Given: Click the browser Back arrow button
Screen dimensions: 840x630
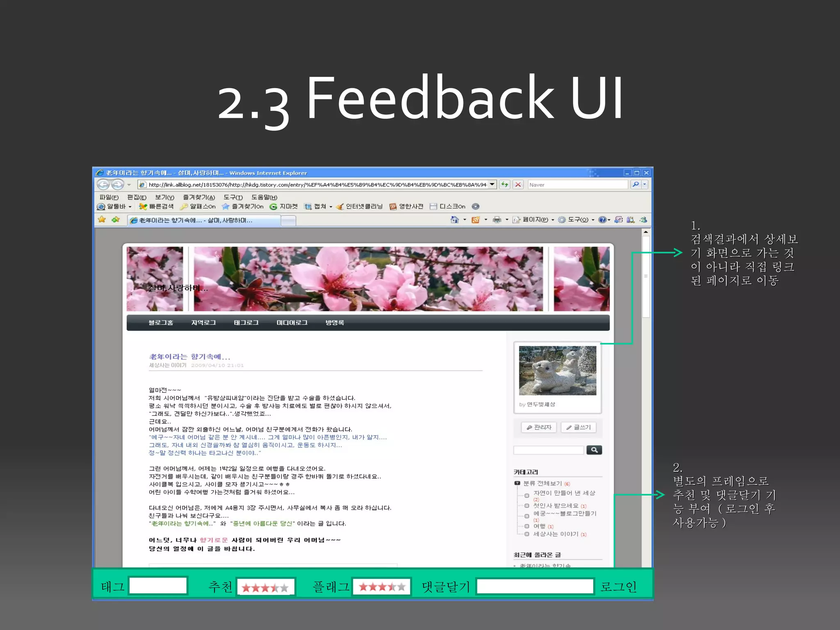Looking at the screenshot, I should coord(103,185).
